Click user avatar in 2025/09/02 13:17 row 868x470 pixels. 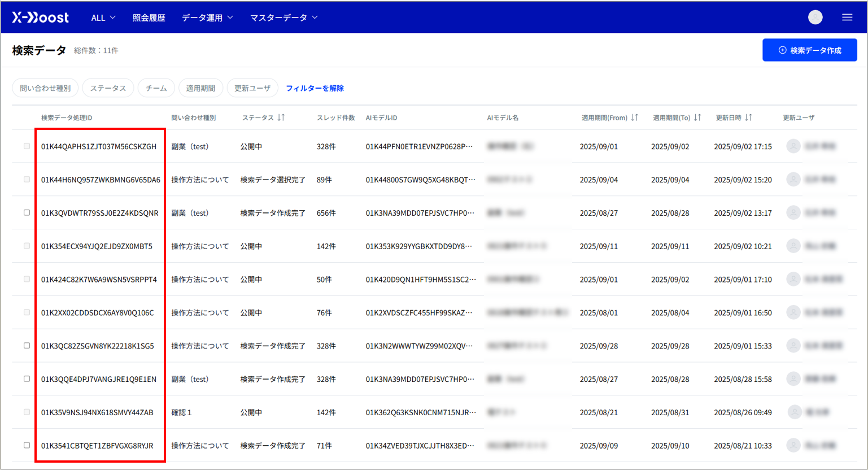tap(793, 213)
